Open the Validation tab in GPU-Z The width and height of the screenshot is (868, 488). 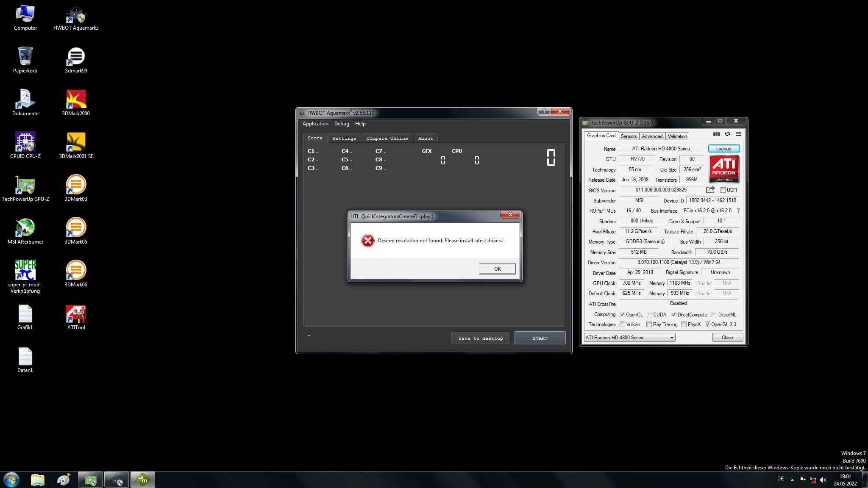[x=677, y=136]
